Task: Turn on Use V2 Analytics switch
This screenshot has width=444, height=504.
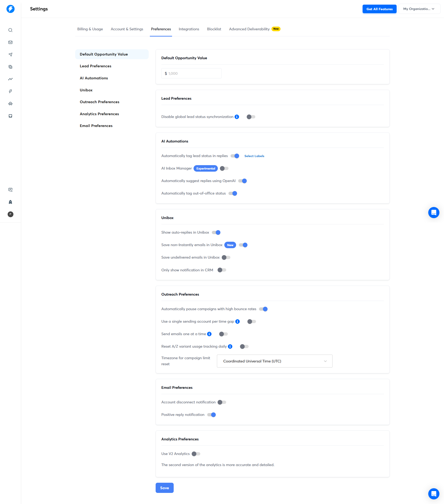Action: point(196,454)
